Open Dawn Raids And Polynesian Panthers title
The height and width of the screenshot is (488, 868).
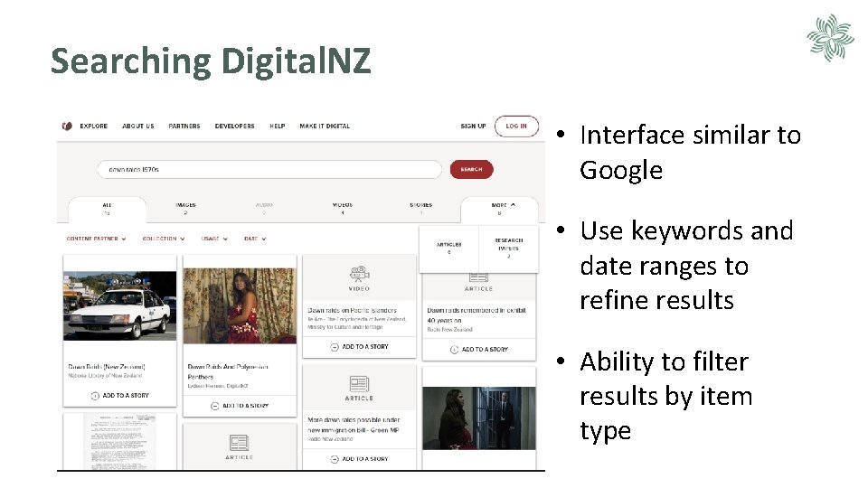(228, 371)
